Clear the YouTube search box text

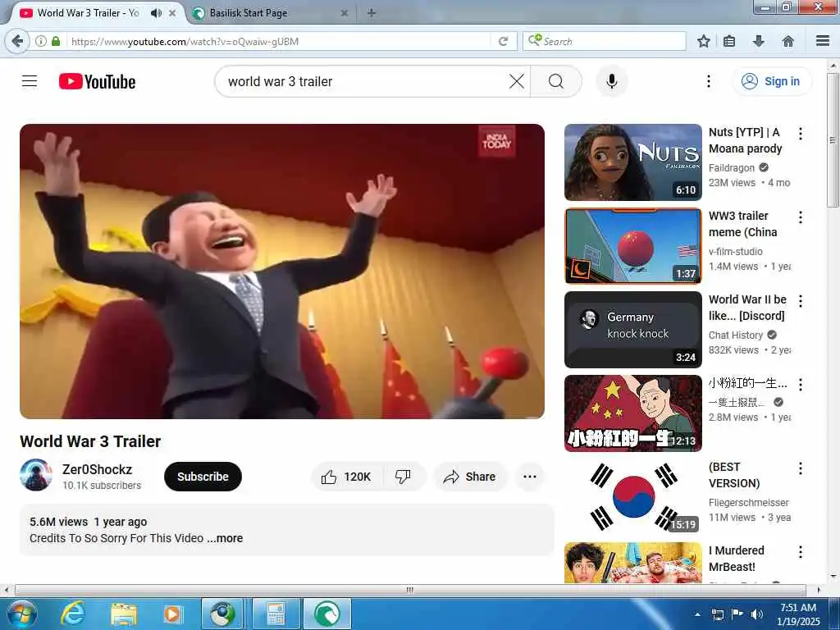pyautogui.click(x=517, y=81)
